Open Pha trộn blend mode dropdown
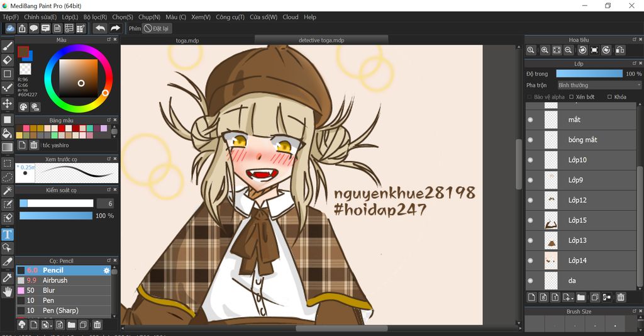The image size is (644, 336). point(599,85)
